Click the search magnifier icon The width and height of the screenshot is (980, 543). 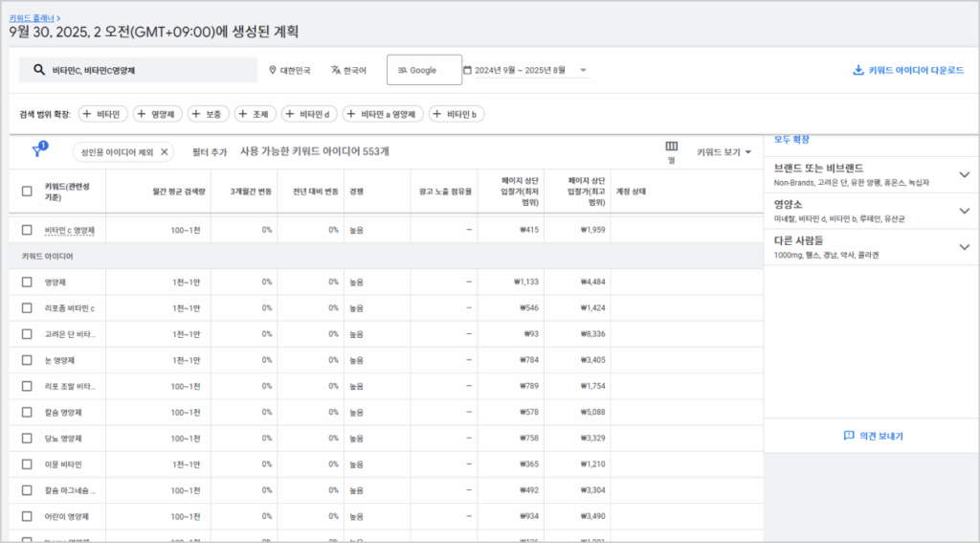[39, 70]
